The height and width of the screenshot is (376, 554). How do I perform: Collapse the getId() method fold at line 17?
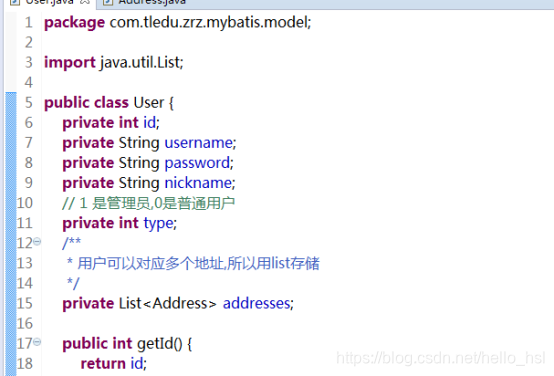(37, 342)
